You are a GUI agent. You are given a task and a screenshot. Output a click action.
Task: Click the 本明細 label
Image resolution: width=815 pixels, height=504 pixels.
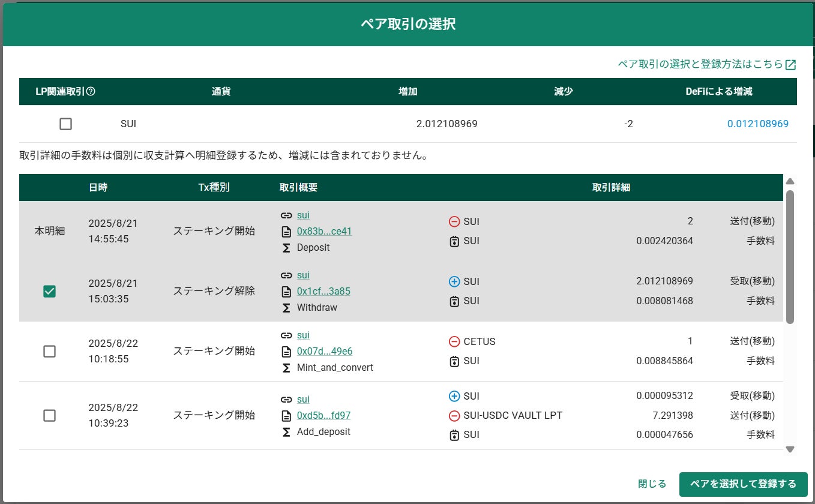pos(49,231)
